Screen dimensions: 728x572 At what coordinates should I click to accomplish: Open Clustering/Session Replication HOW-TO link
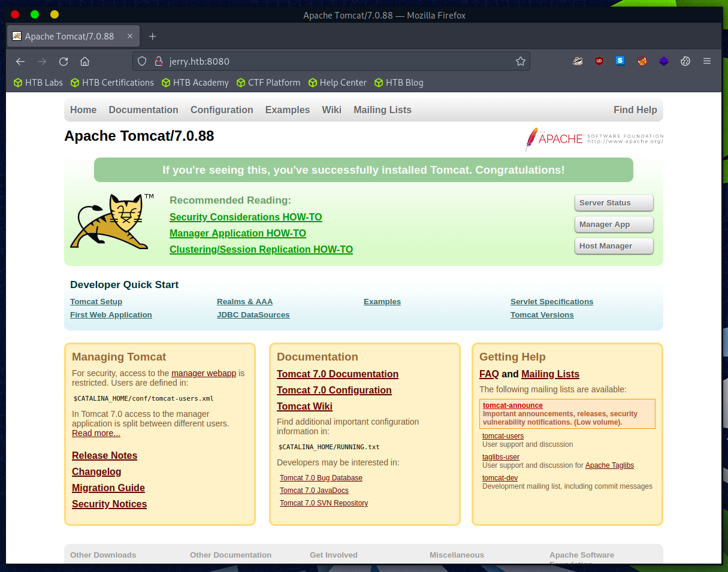[261, 249]
